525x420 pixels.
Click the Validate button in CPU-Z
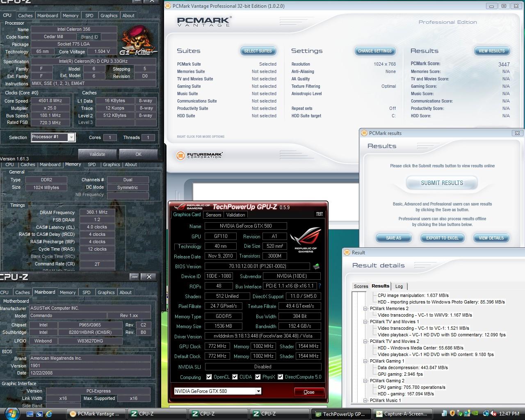pyautogui.click(x=97, y=154)
